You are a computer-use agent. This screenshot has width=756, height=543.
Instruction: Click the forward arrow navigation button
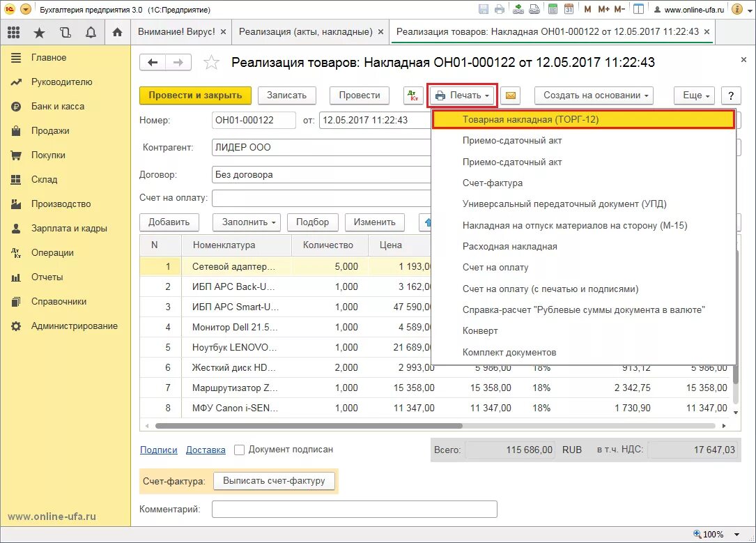pyautogui.click(x=178, y=62)
